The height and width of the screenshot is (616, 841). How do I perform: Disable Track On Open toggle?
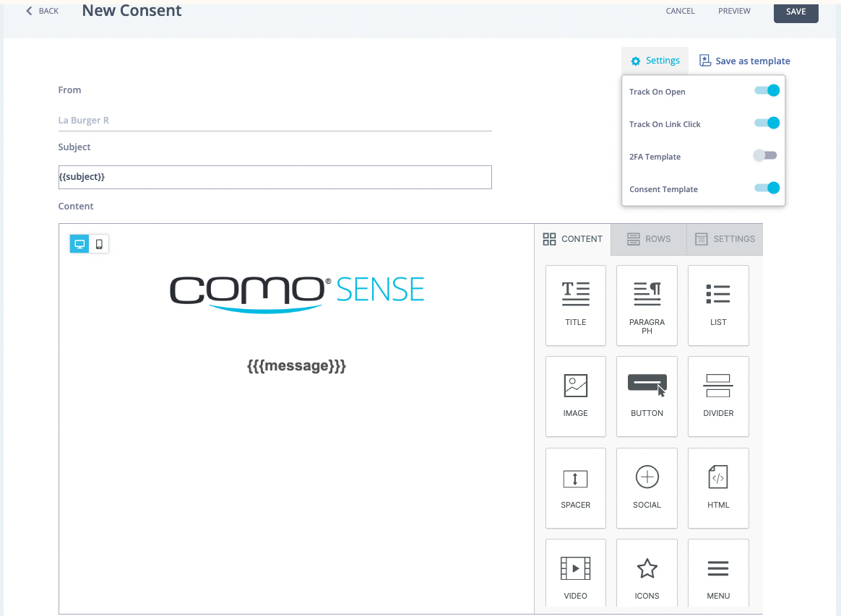pyautogui.click(x=767, y=90)
